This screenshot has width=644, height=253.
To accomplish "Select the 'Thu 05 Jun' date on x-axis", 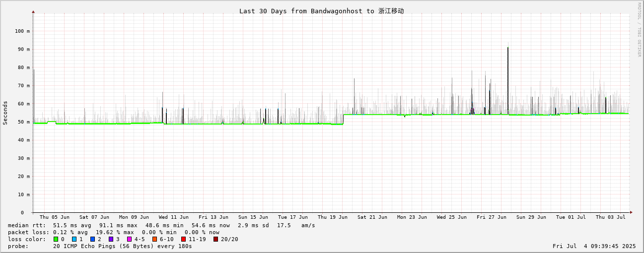I will [x=55, y=217].
